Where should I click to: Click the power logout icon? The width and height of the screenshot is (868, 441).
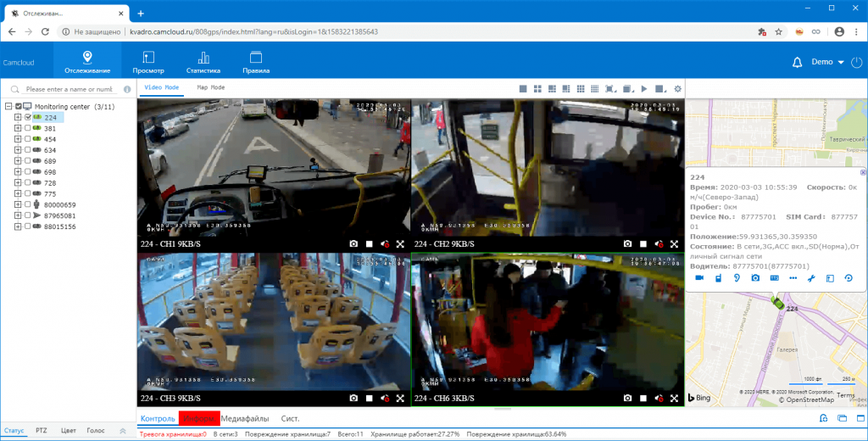pos(856,62)
